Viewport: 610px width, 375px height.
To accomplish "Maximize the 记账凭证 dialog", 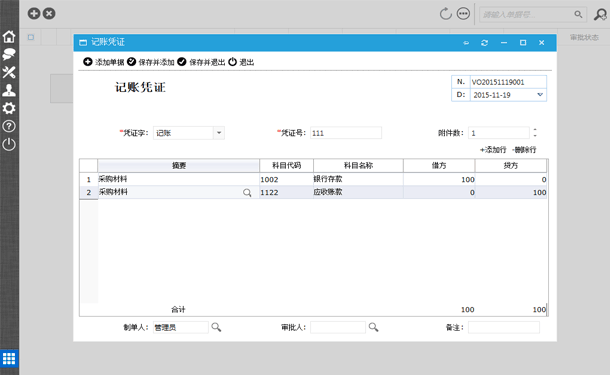I will point(523,42).
